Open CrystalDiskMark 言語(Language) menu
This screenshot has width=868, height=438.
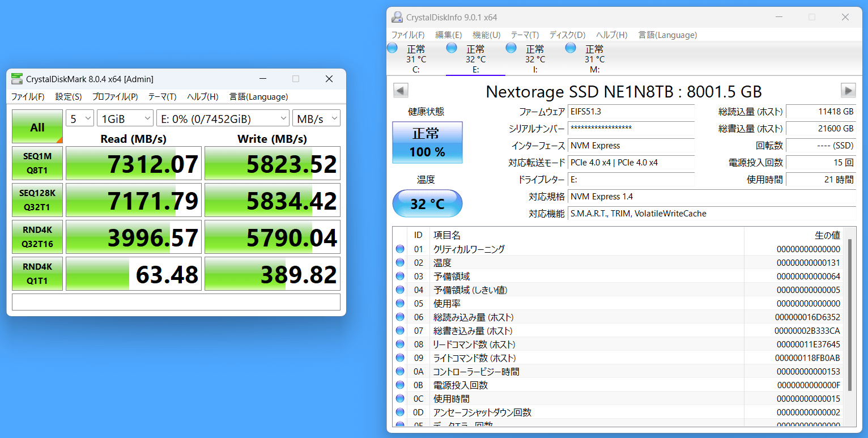(258, 96)
